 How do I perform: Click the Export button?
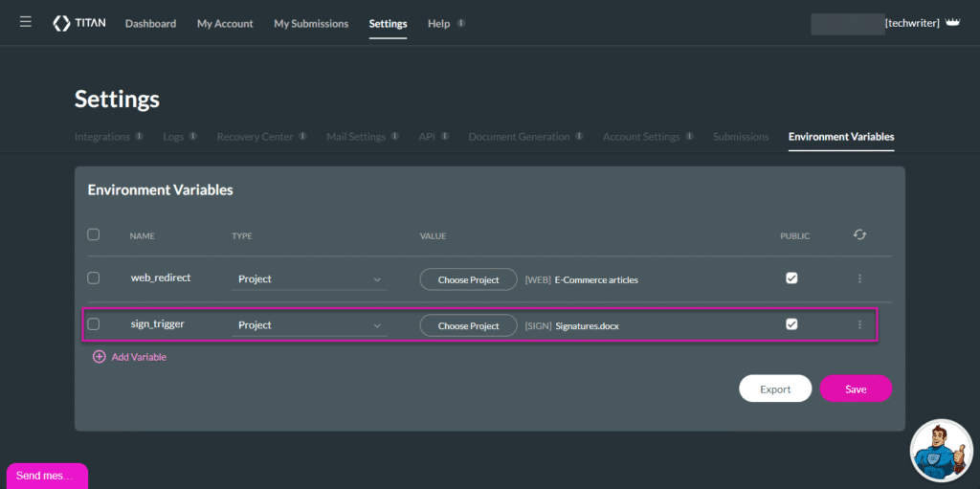tap(775, 389)
